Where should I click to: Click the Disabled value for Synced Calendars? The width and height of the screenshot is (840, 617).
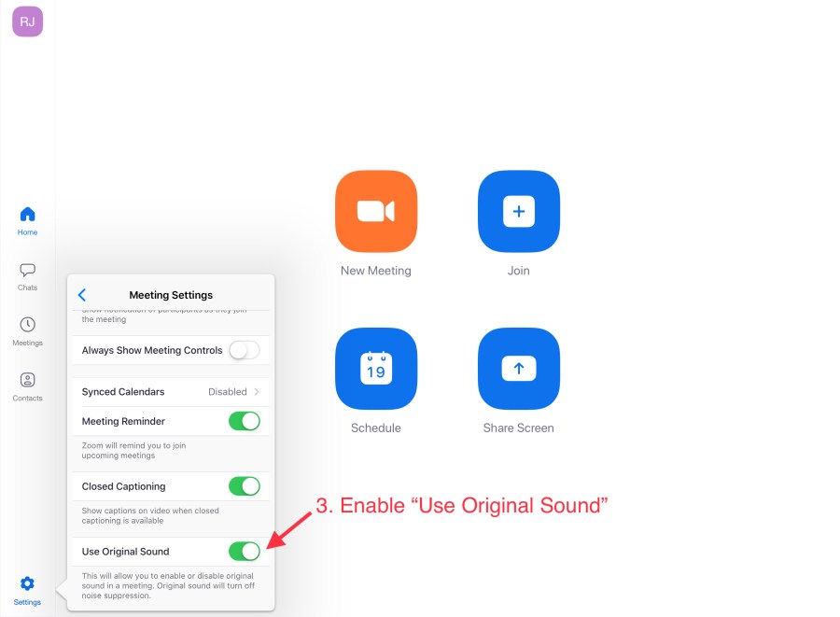pyautogui.click(x=228, y=392)
